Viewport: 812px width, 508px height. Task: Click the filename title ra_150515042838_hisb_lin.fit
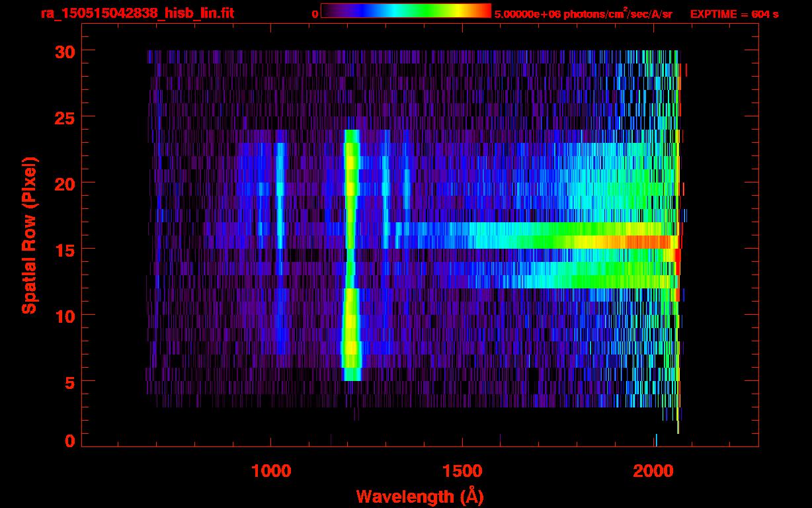[137, 13]
